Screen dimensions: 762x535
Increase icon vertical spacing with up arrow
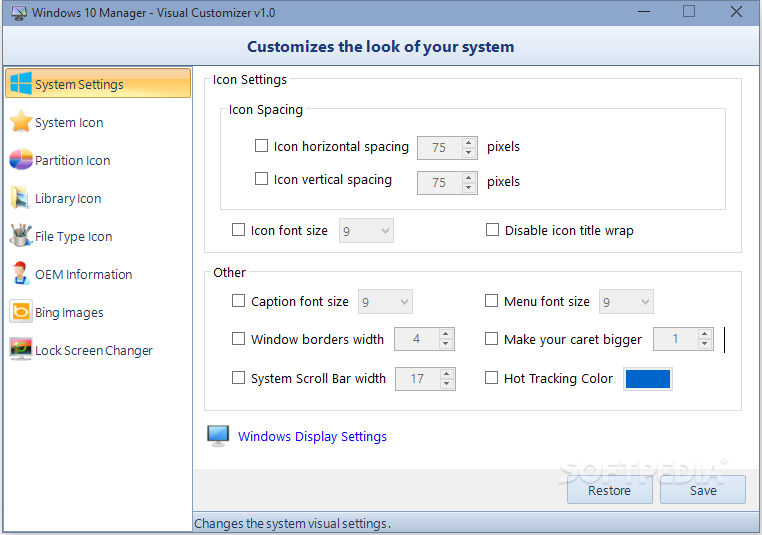[468, 177]
